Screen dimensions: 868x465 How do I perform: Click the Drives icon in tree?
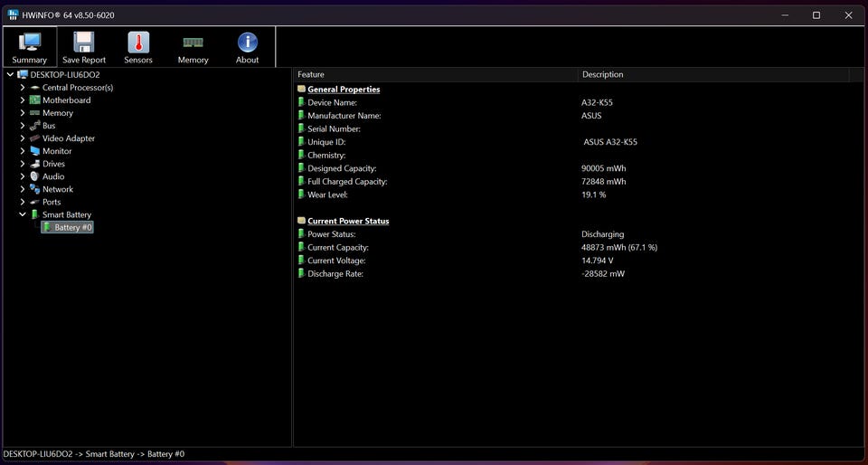tap(35, 164)
